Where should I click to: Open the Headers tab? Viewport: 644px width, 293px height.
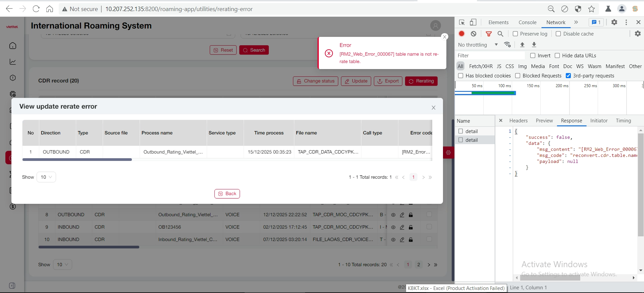[518, 121]
